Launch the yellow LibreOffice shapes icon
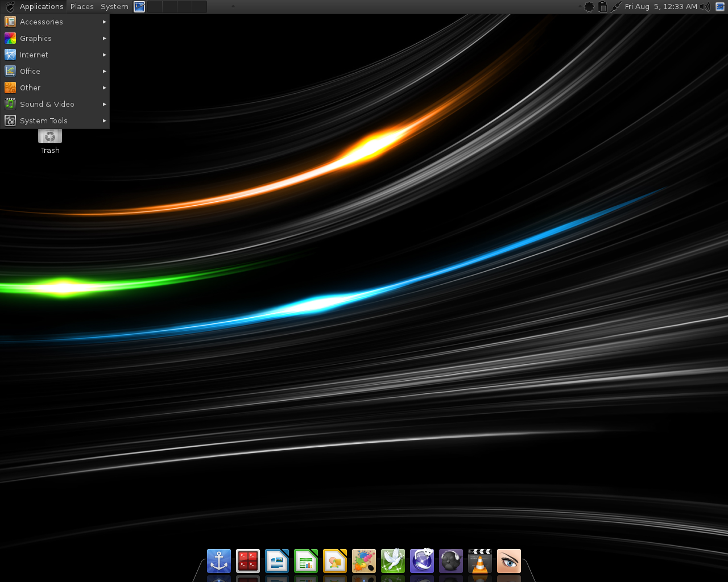 [x=335, y=561]
